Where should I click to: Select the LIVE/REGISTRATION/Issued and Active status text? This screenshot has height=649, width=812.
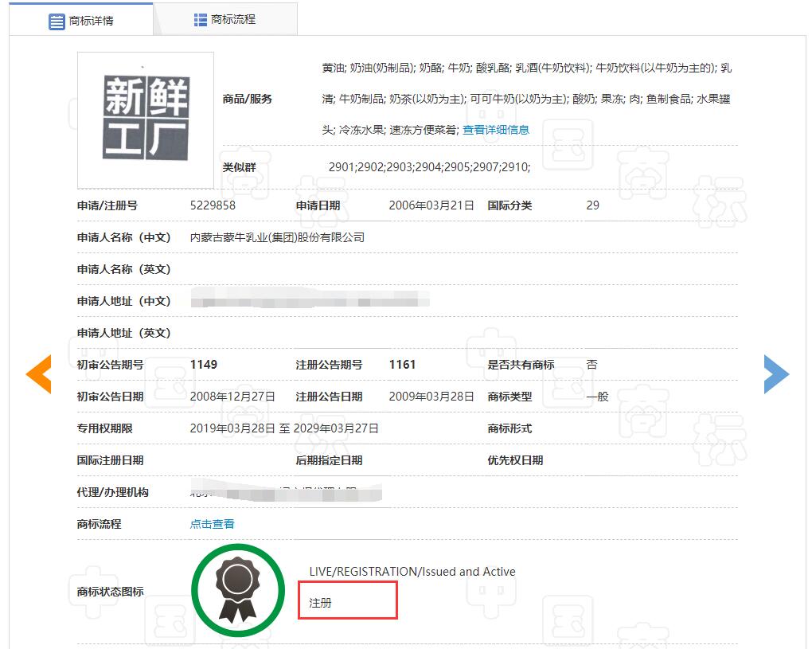click(412, 572)
